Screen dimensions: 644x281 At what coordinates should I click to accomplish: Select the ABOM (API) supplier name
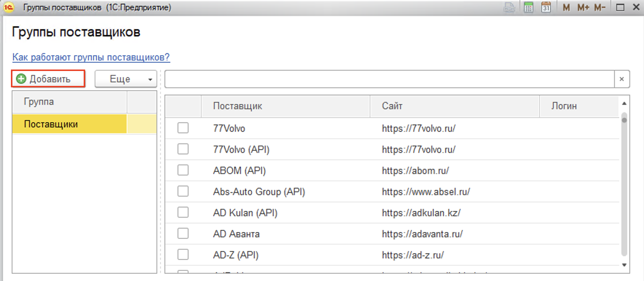coord(239,171)
